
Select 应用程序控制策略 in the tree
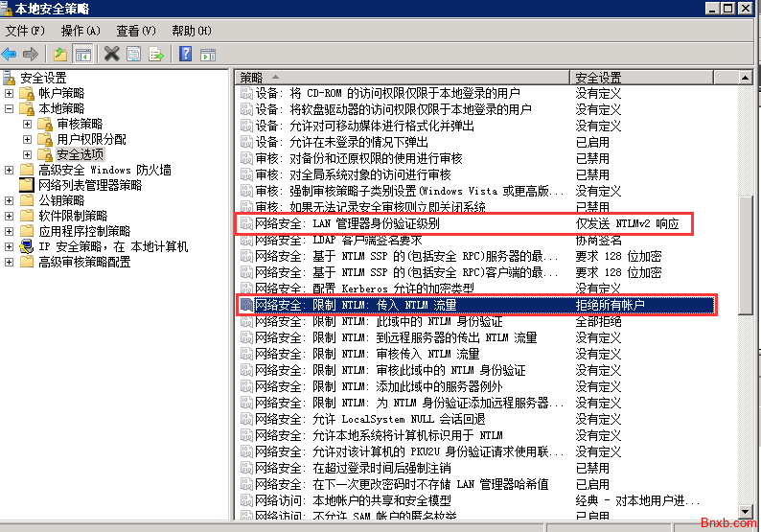(84, 231)
